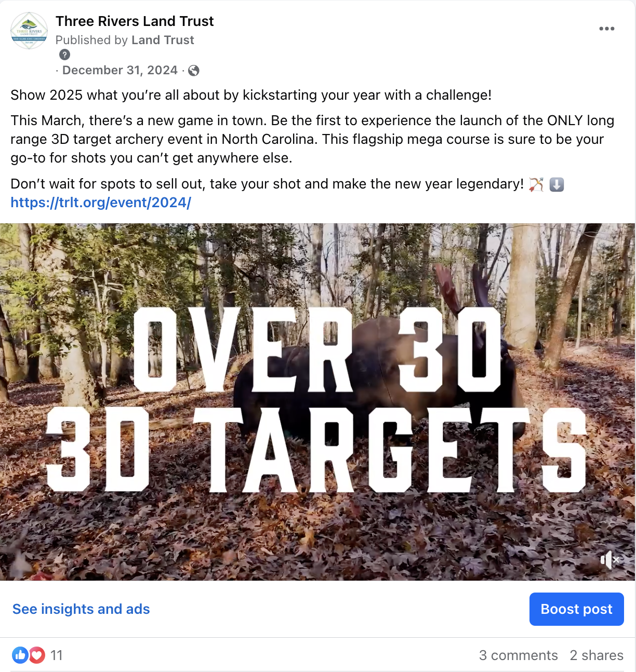
Task: Click the Published by label
Action: (92, 40)
